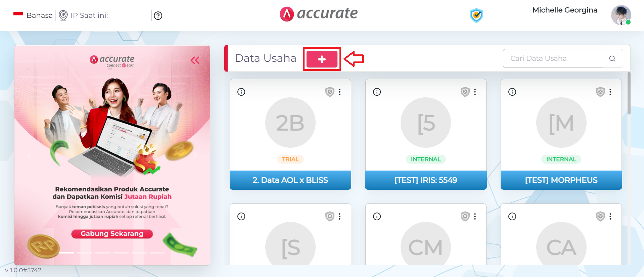The height and width of the screenshot is (277, 644).
Task: Click info icon on 2. Data AOL x BLISS card
Action: point(241,92)
